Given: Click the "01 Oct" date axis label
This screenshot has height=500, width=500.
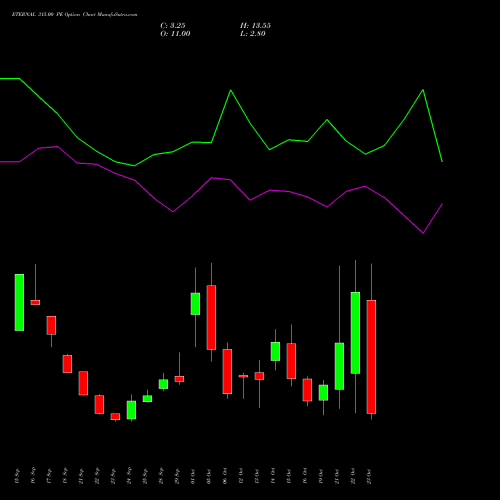Looking at the screenshot, I should (x=193, y=476).
